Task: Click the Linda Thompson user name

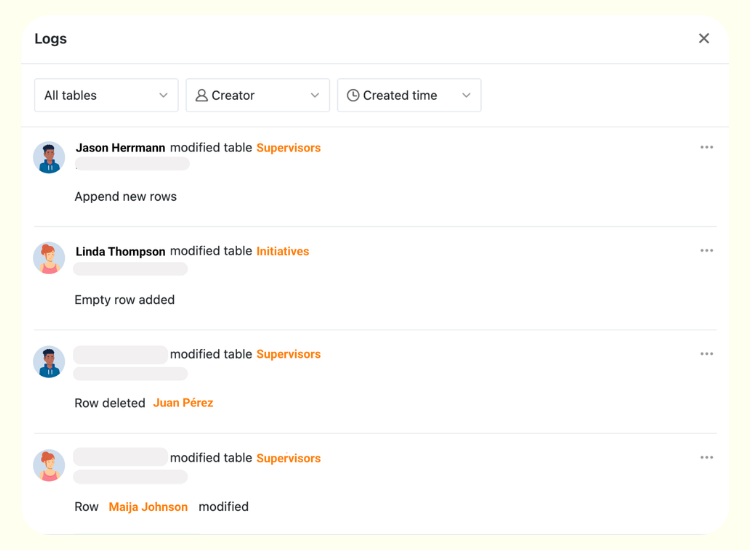Action: tap(120, 252)
